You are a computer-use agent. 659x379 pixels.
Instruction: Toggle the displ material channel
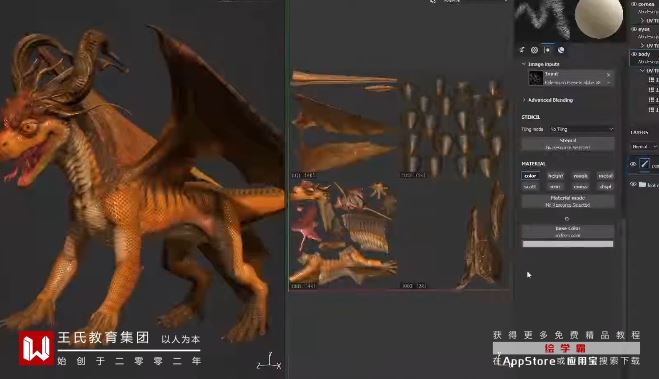606,187
